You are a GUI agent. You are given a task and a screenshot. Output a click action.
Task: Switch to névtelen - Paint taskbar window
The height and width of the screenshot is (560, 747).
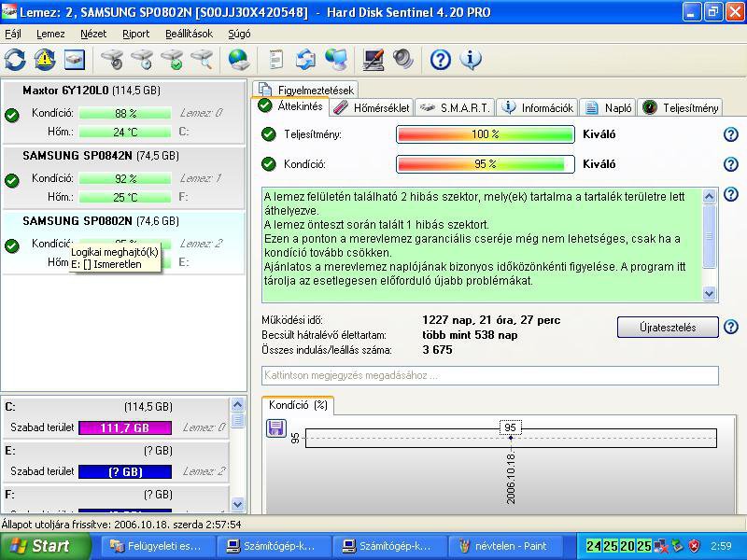pyautogui.click(x=505, y=546)
